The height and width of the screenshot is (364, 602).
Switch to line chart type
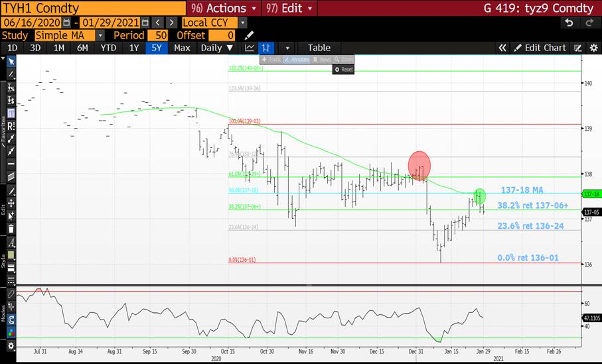point(250,48)
